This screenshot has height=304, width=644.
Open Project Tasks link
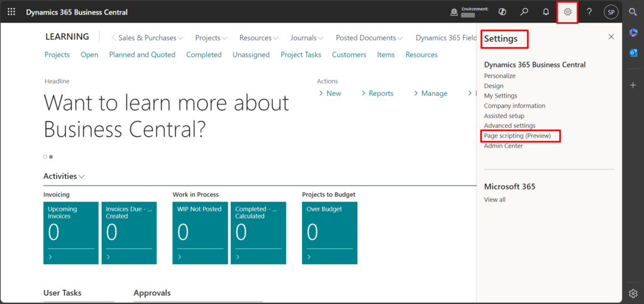pyautogui.click(x=301, y=55)
